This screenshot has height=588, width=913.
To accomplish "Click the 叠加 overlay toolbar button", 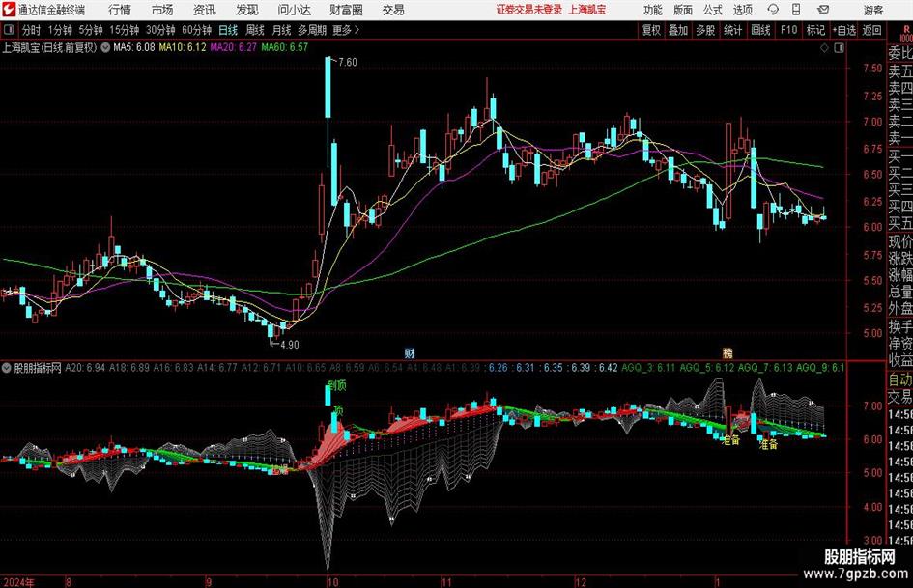I will [x=678, y=30].
